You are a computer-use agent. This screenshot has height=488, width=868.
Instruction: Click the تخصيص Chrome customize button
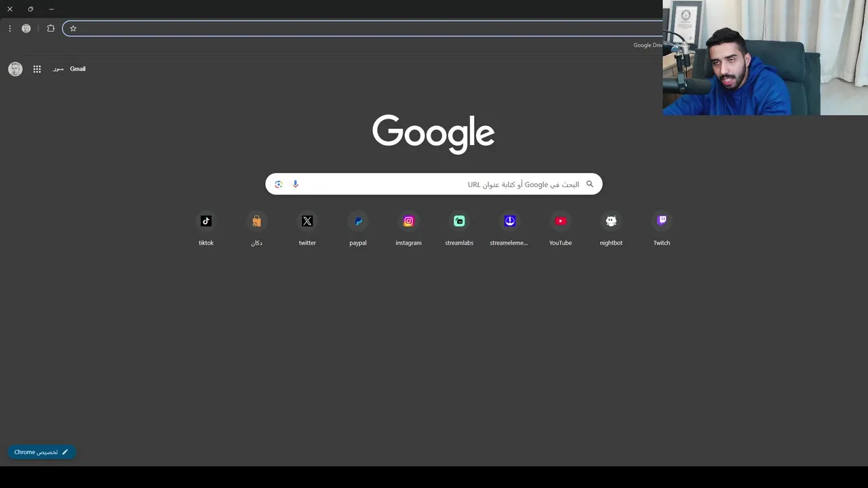coord(41,452)
